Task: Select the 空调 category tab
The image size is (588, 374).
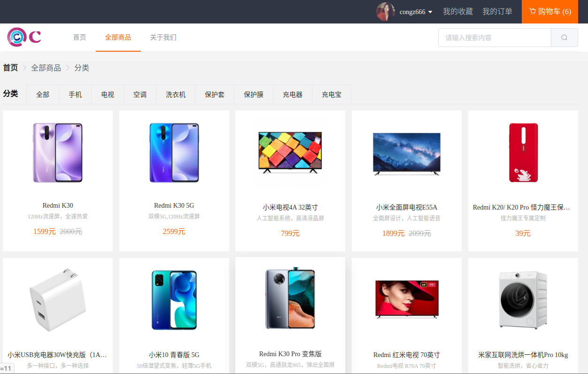Action: coord(140,94)
